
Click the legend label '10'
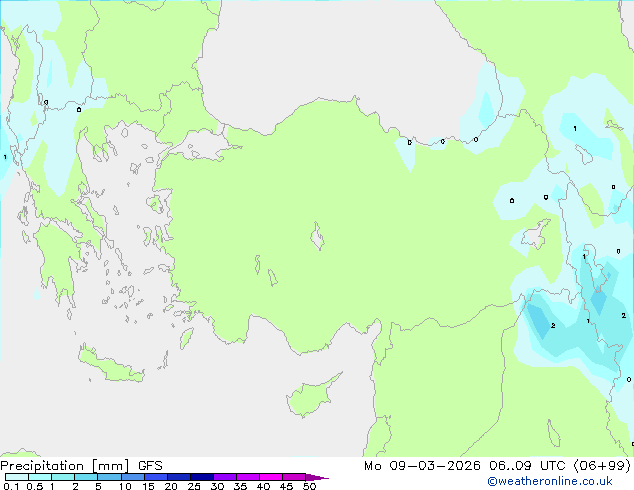tap(125, 486)
